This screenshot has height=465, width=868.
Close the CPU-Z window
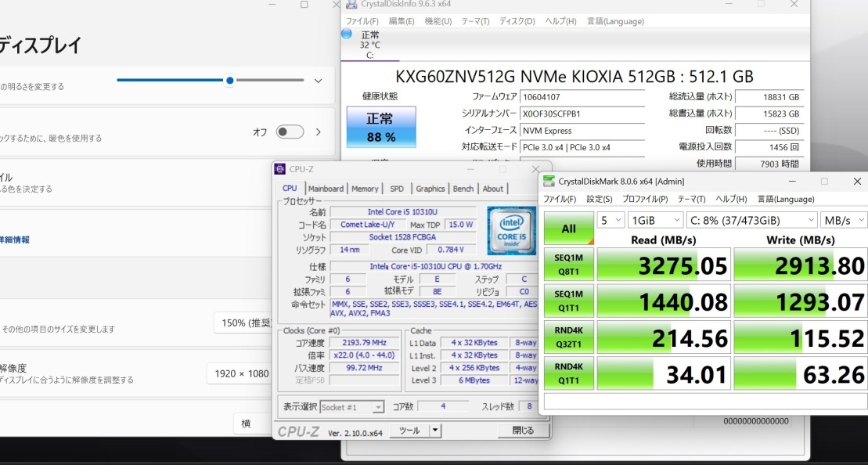click(535, 169)
